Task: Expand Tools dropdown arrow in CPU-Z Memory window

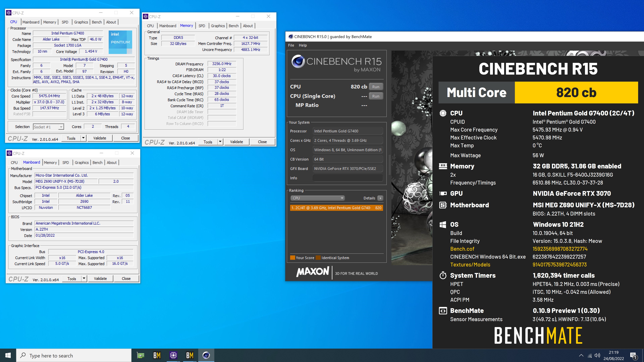Action: 220,142
